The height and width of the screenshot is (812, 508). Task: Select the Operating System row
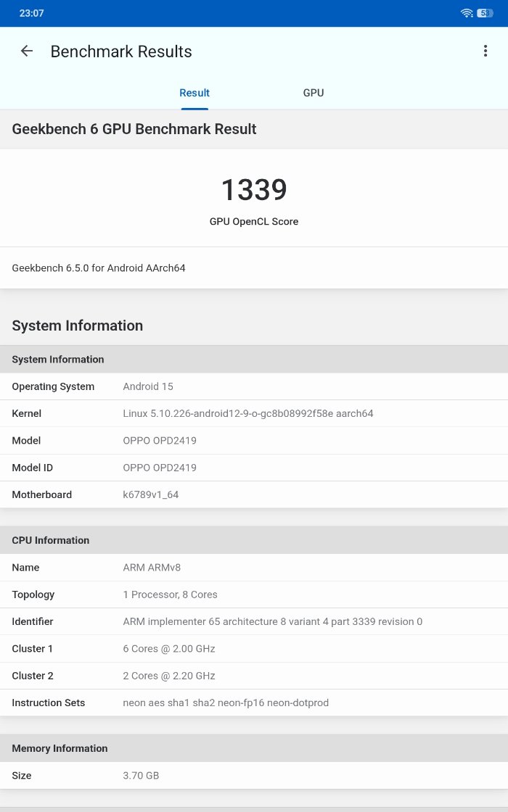254,386
